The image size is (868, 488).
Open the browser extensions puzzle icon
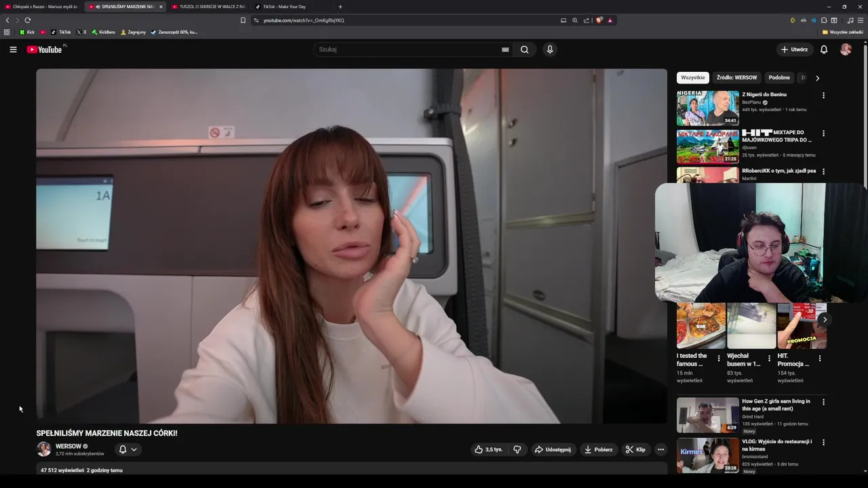click(x=824, y=20)
